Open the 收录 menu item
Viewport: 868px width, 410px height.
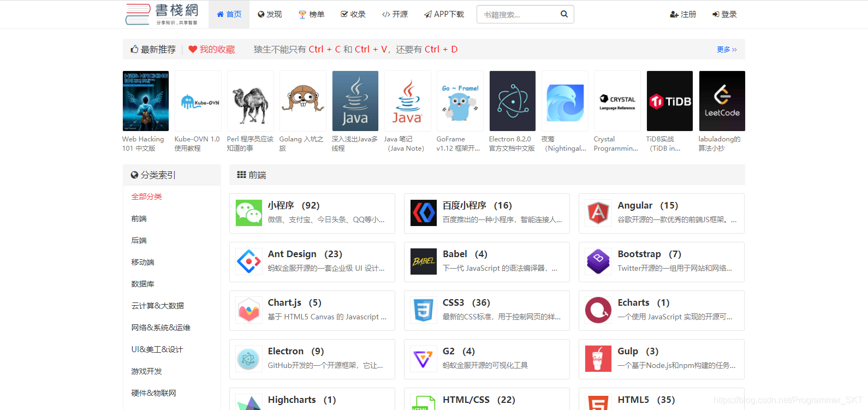[353, 14]
